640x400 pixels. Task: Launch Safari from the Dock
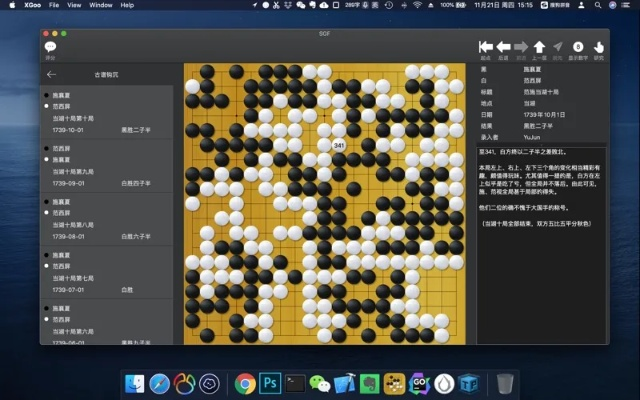160,384
